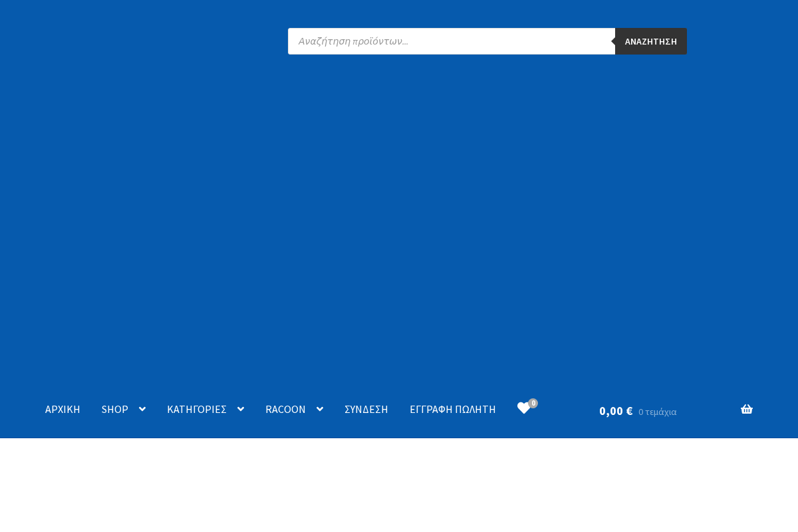The width and height of the screenshot is (798, 532).
Task: Open the SHOP menu item
Action: click(114, 409)
